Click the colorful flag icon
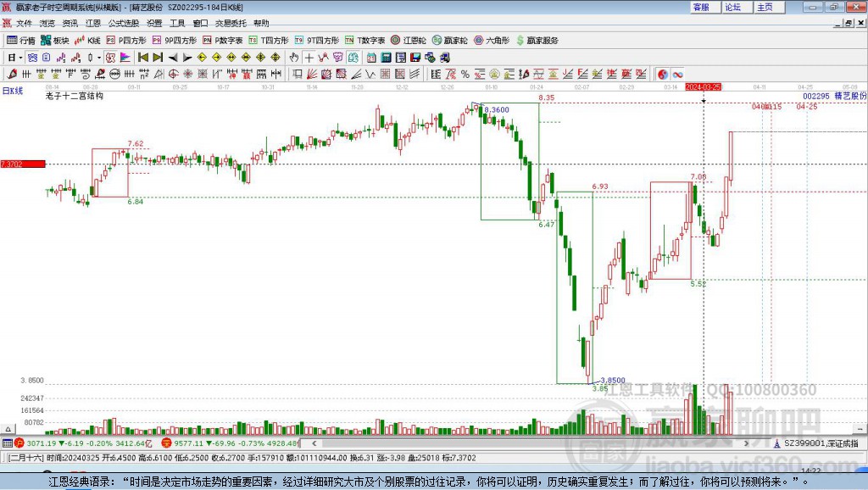The image size is (868, 490). tap(125, 58)
